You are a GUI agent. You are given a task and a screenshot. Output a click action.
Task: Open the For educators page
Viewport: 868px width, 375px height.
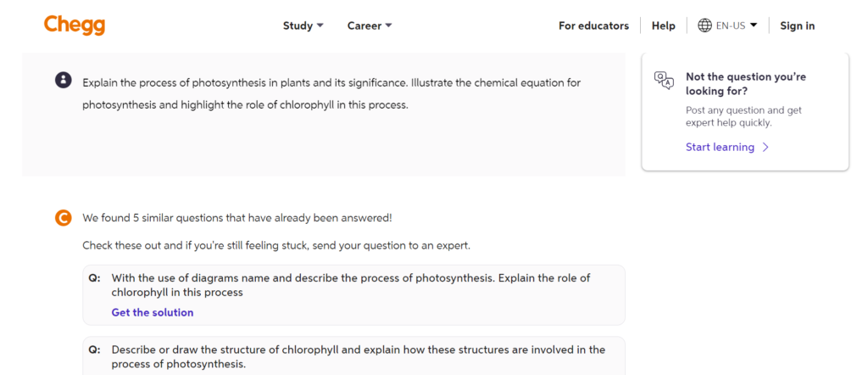[593, 25]
